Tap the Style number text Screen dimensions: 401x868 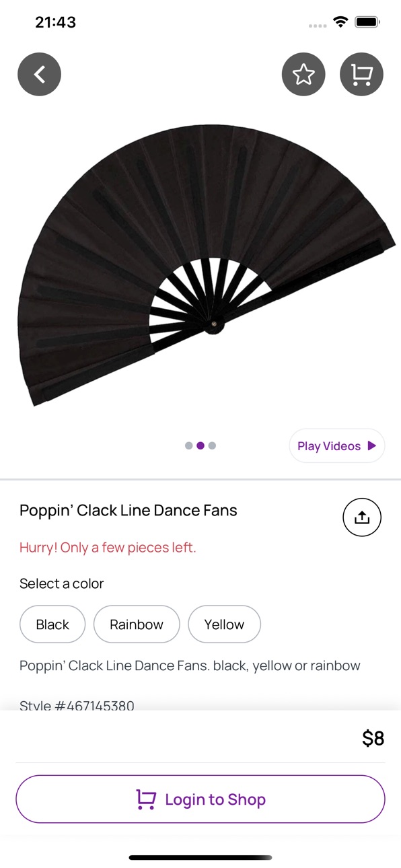coord(77,706)
